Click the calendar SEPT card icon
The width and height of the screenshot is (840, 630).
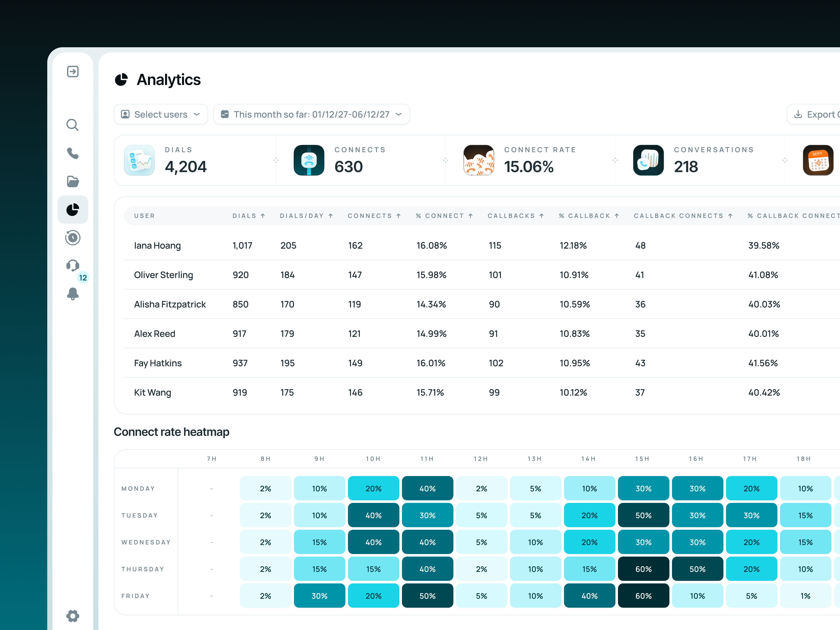pos(818,160)
